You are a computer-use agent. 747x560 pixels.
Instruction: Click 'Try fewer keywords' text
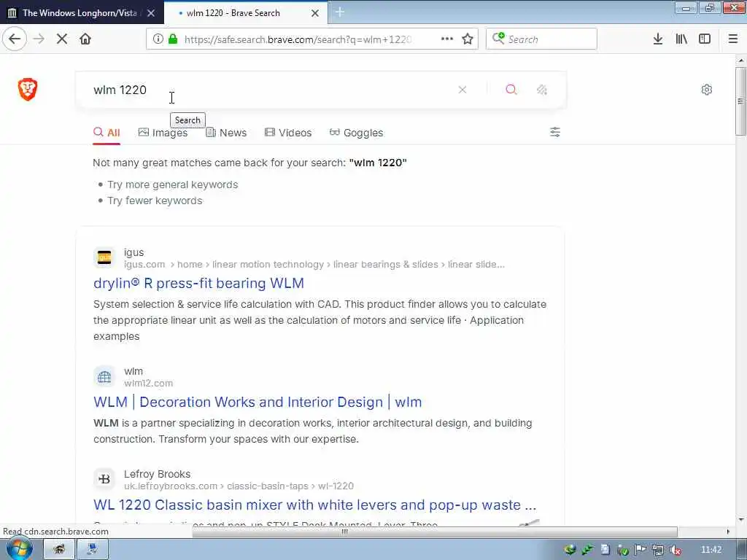click(155, 201)
